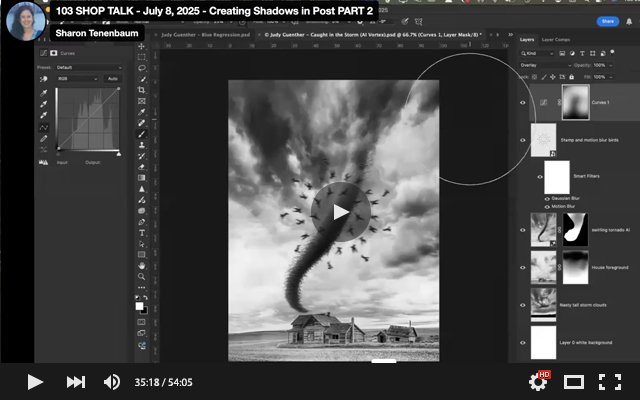Open the layer Opacity value dropdown arrow
Image resolution: width=640 pixels, height=400 pixels.
[611, 65]
